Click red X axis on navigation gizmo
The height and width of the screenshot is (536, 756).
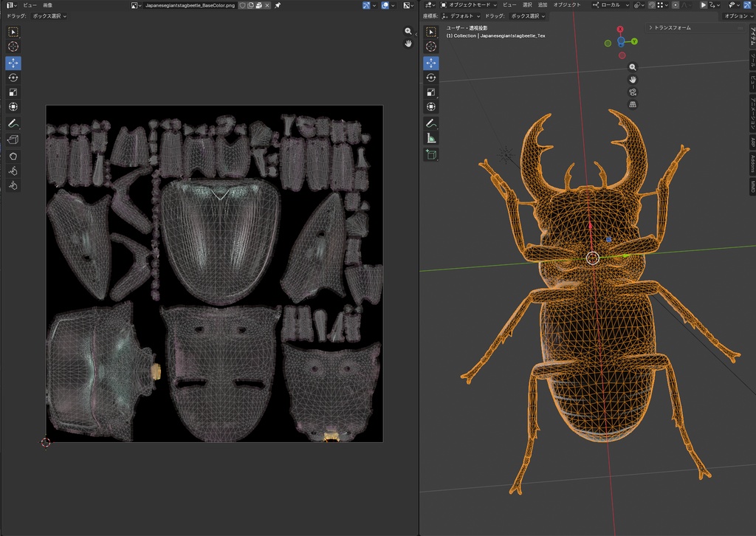(x=620, y=30)
